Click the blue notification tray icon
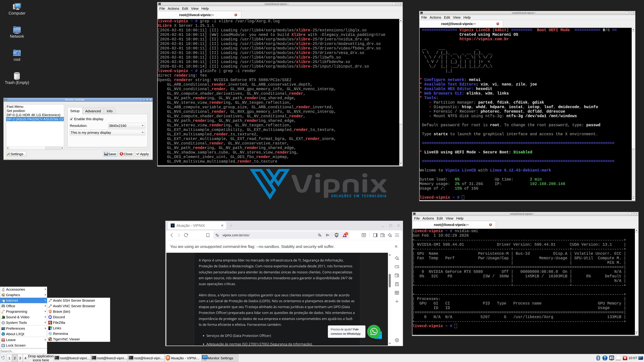 605,358
